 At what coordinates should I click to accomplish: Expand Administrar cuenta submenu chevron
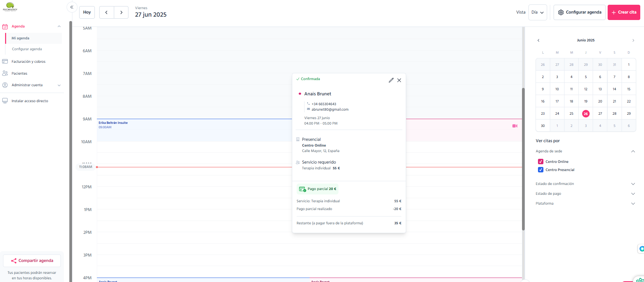pos(59,85)
